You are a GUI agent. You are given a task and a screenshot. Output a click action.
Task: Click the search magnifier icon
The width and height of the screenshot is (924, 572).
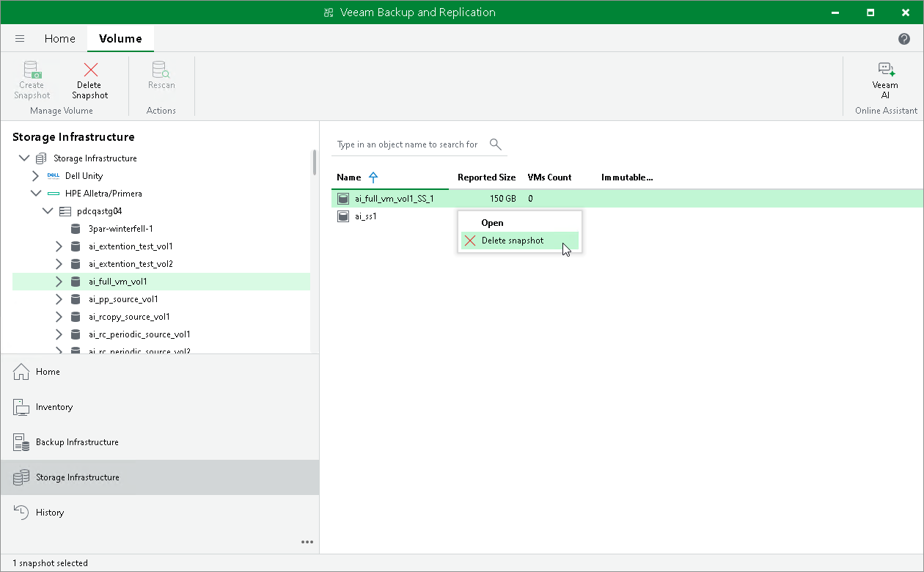pyautogui.click(x=496, y=144)
